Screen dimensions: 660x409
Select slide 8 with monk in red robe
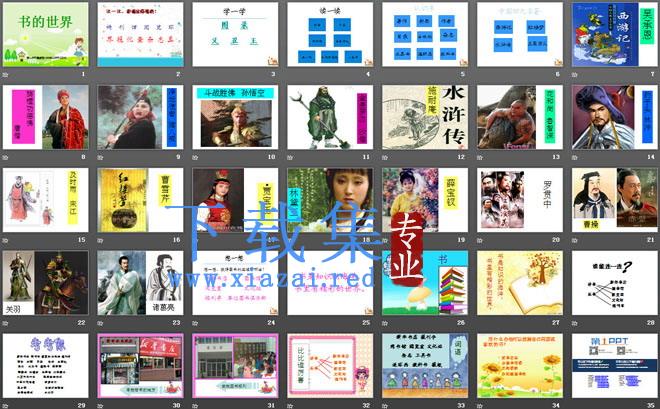coord(45,117)
